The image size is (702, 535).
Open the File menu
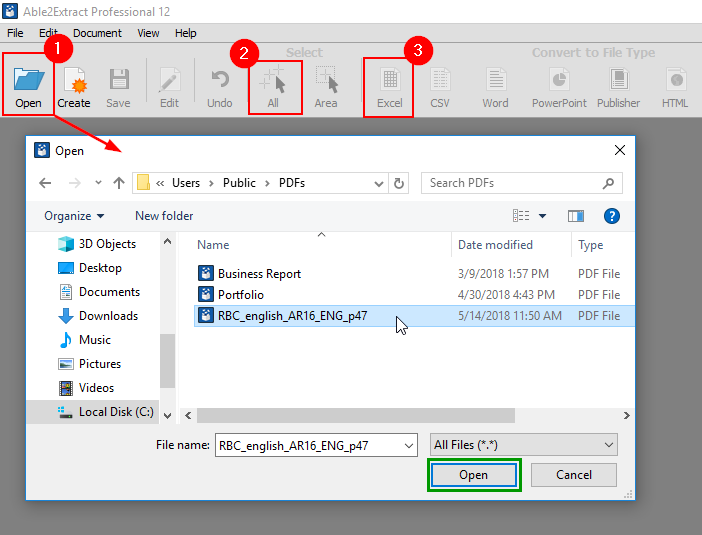(15, 33)
